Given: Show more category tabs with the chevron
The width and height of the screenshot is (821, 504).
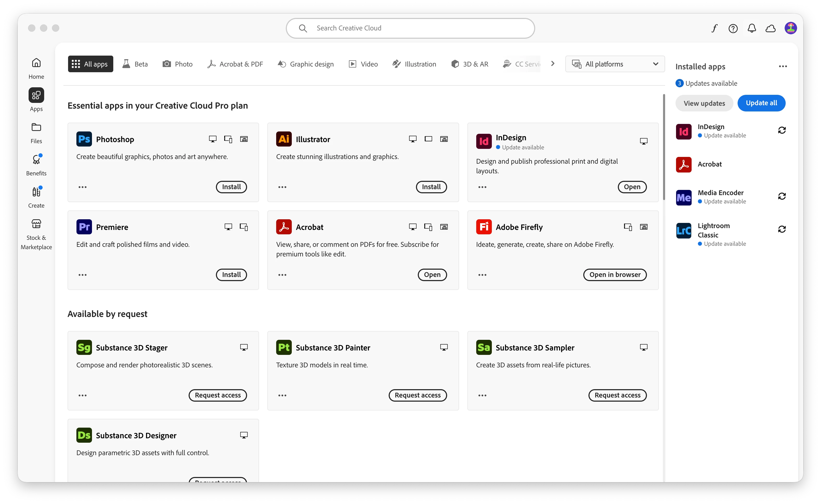Looking at the screenshot, I should [x=553, y=63].
